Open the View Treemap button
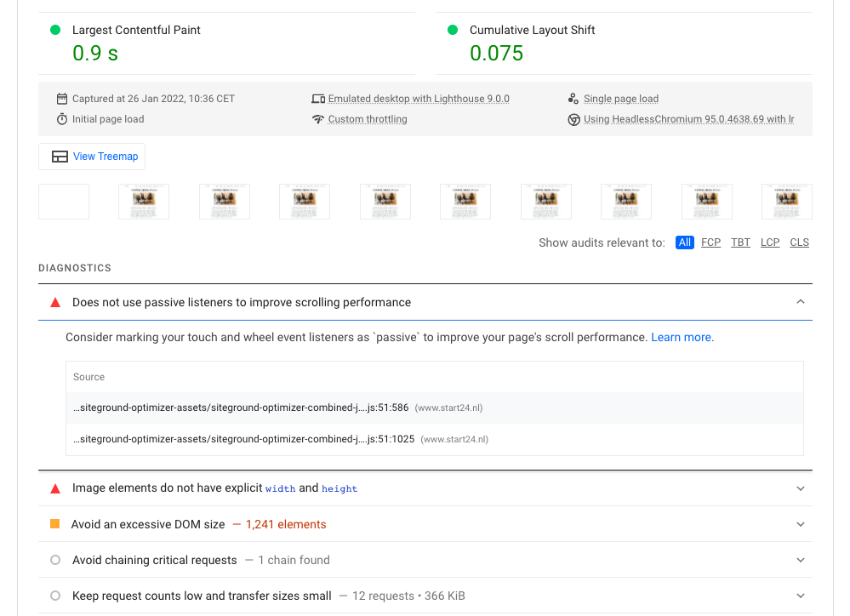The width and height of the screenshot is (850, 616). pos(91,156)
